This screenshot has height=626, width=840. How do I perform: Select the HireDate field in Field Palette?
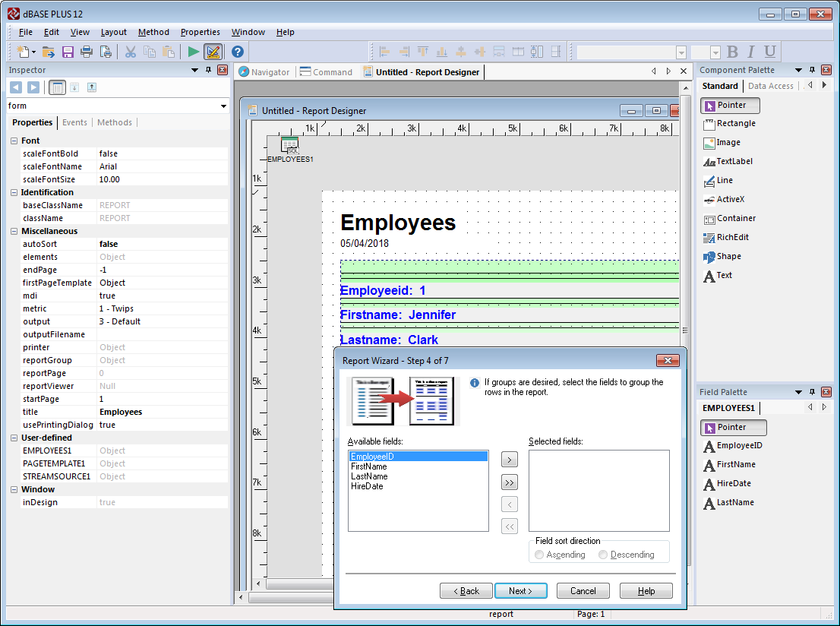pyautogui.click(x=727, y=483)
